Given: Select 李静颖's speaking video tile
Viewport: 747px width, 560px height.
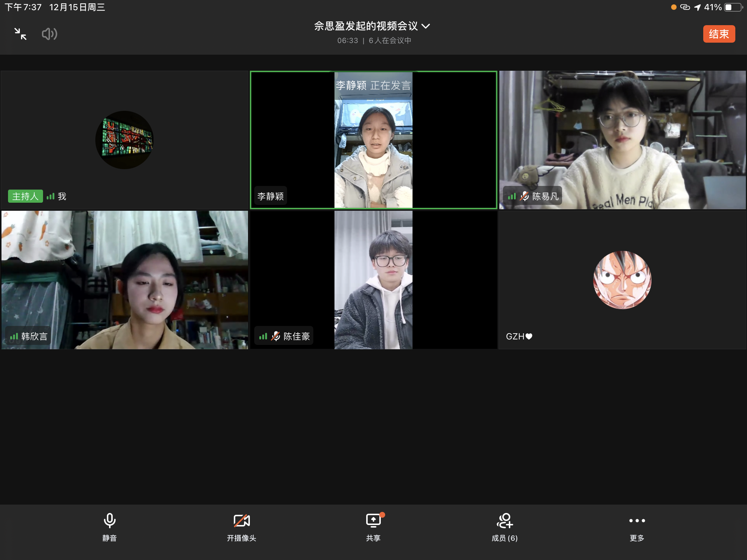Looking at the screenshot, I should click(373, 140).
